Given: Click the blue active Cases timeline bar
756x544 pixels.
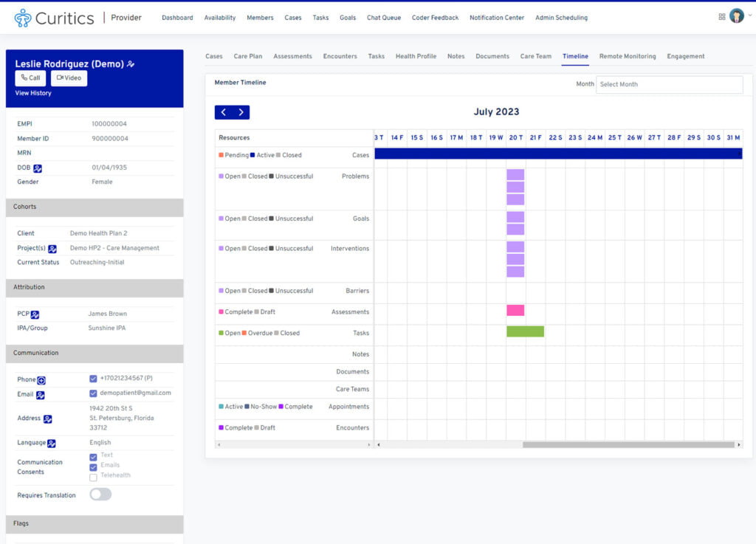Looking at the screenshot, I should 558,154.
